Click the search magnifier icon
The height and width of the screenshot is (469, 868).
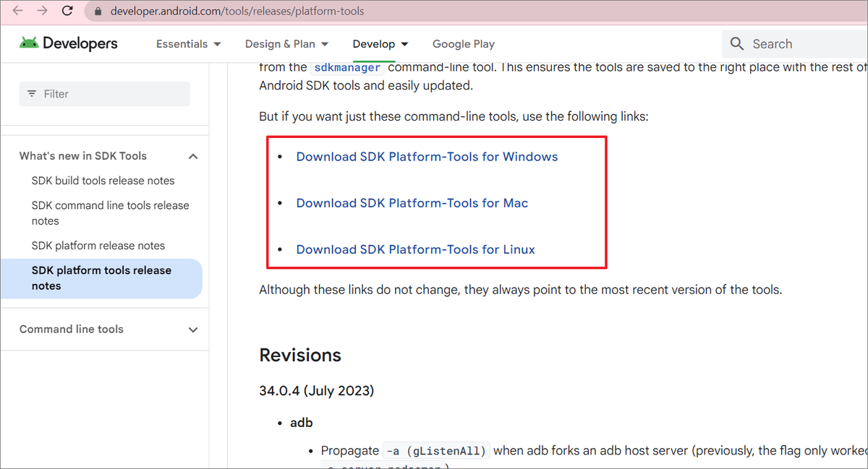click(737, 44)
